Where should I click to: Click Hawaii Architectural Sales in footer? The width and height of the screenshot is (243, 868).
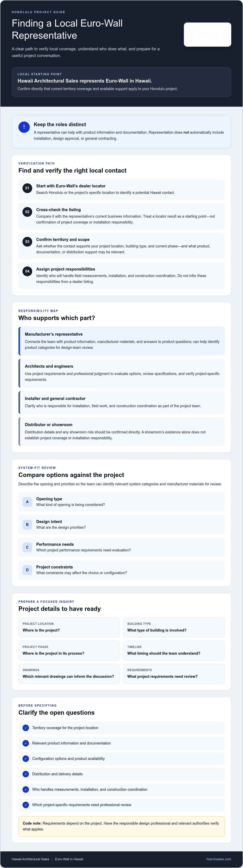pyautogui.click(x=30, y=859)
